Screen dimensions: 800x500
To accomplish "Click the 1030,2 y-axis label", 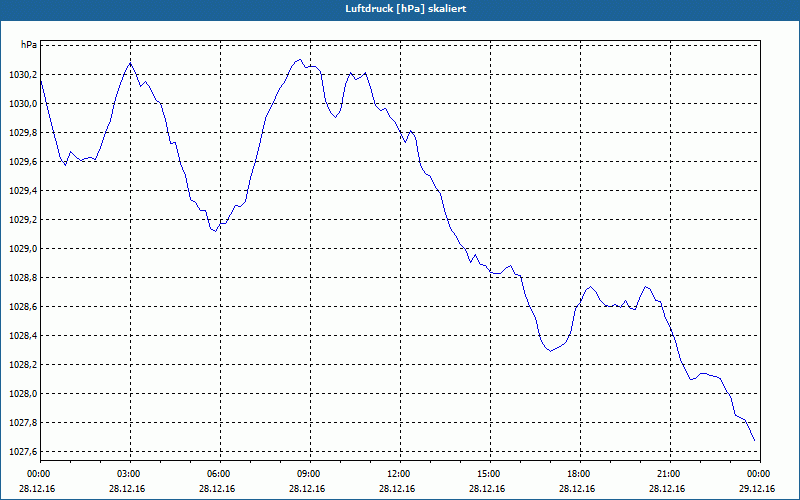I will (23, 75).
